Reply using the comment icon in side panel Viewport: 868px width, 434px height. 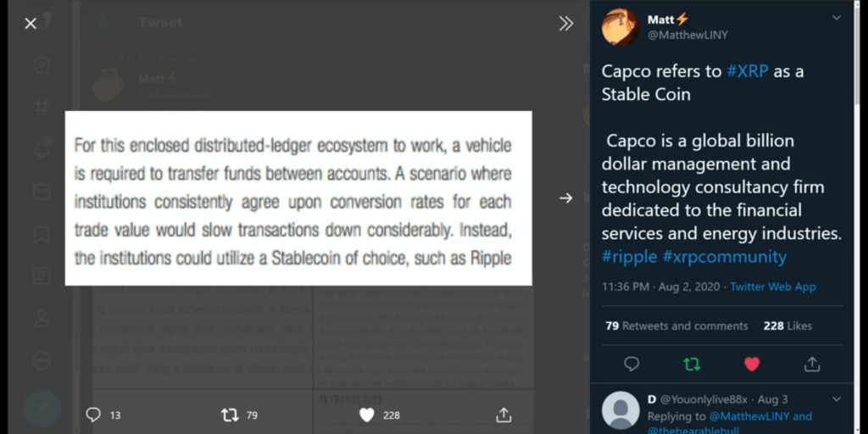[632, 364]
